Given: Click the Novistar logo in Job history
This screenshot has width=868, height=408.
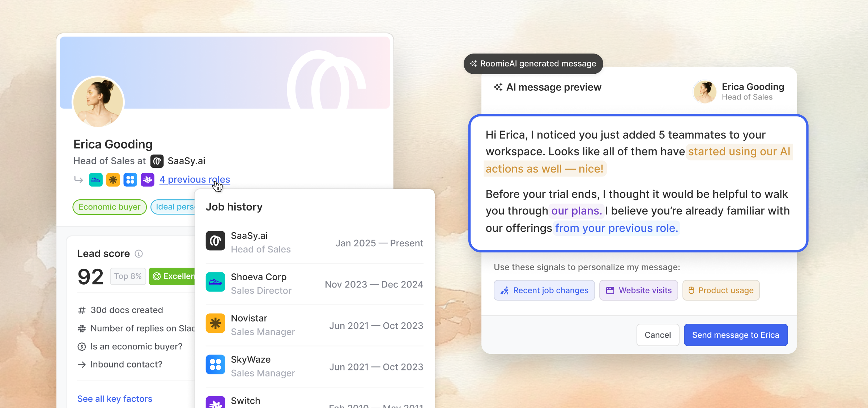Looking at the screenshot, I should tap(215, 323).
